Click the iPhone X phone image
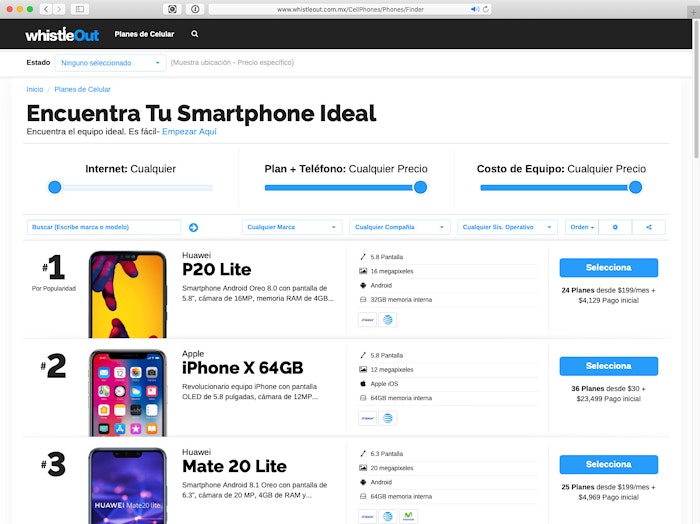Image resolution: width=700 pixels, height=524 pixels. point(128,393)
